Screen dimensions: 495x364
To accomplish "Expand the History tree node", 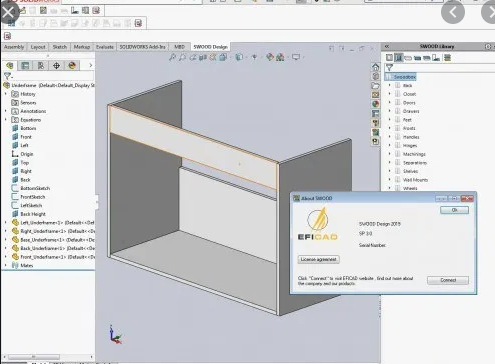I will tap(5, 94).
